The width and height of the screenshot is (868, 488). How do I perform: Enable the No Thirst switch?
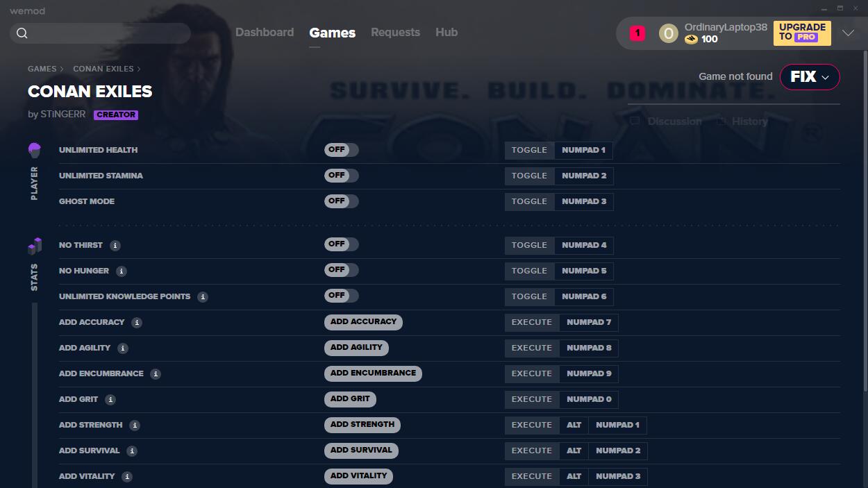pyautogui.click(x=341, y=244)
